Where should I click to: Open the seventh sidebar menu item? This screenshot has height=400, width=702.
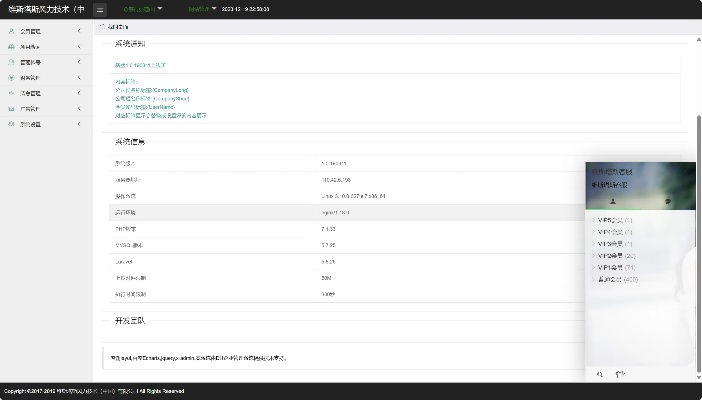pos(40,124)
